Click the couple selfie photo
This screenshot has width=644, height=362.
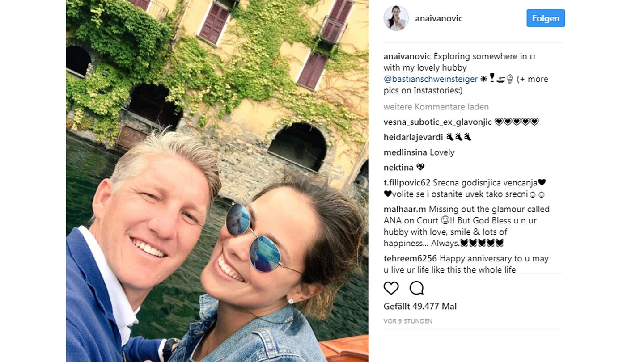(217, 181)
